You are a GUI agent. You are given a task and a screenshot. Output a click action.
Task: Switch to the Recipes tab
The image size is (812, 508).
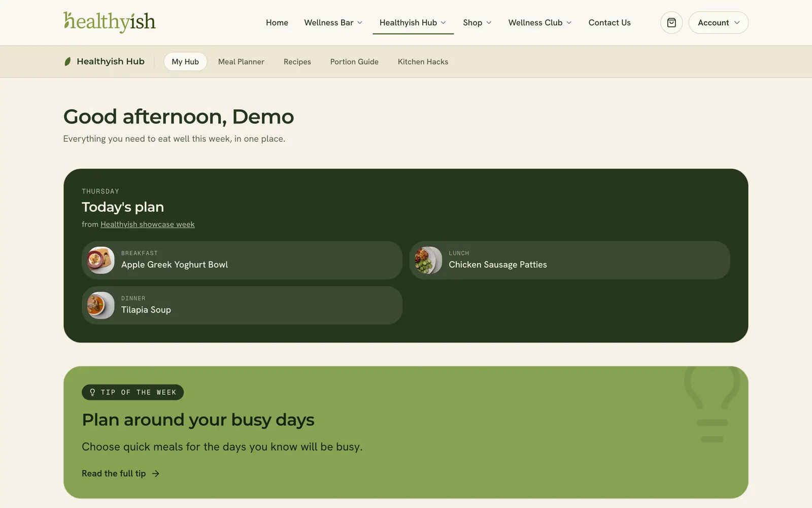297,61
